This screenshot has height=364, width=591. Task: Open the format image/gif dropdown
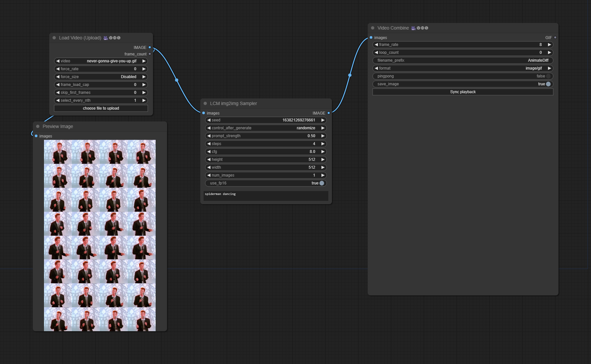463,68
